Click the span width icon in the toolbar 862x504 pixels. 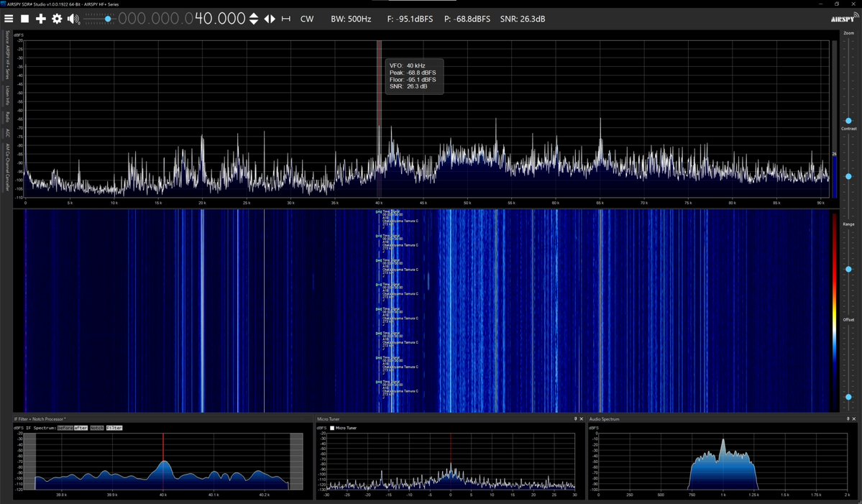(287, 19)
